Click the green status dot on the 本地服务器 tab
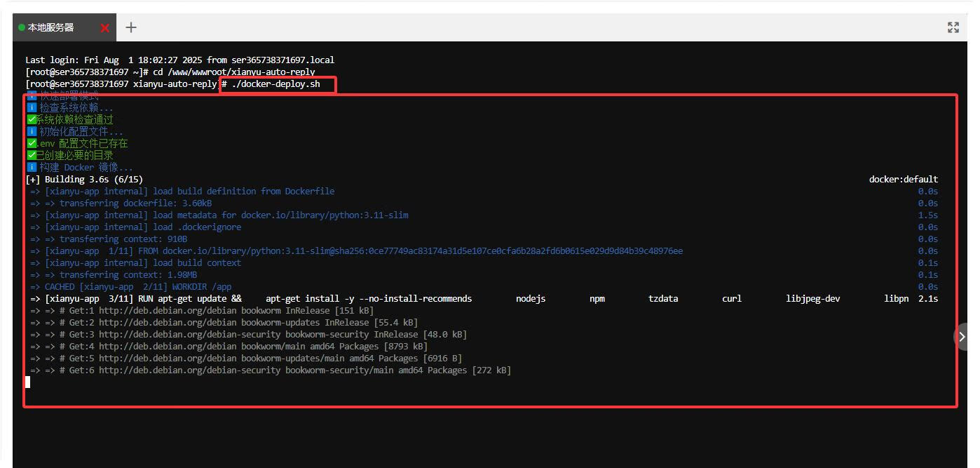980x468 pixels. click(22, 27)
